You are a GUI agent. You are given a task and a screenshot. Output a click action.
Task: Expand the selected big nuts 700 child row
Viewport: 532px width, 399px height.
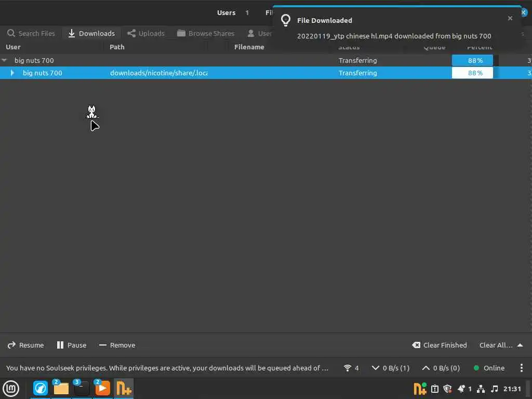point(12,73)
